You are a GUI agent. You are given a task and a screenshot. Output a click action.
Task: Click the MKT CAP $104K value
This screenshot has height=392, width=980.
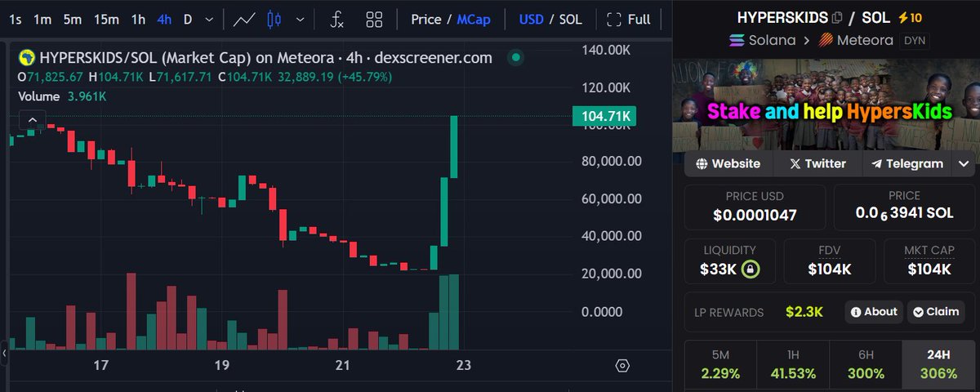pyautogui.click(x=929, y=269)
